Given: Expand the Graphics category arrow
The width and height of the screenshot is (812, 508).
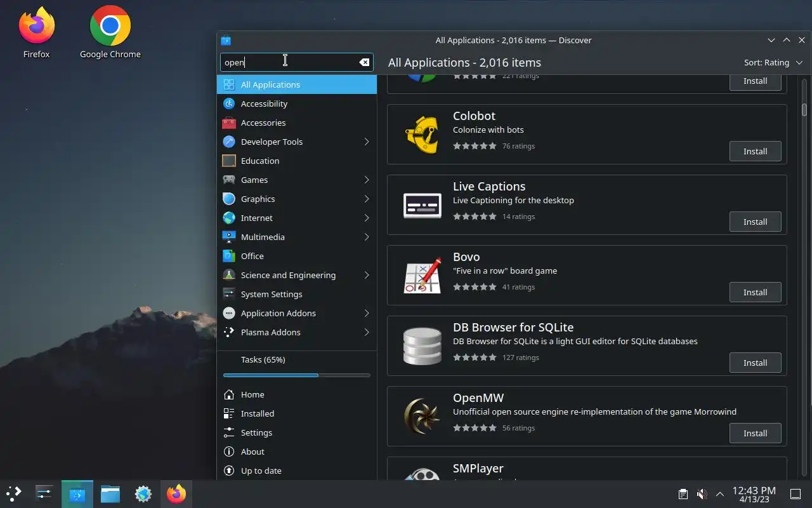Looking at the screenshot, I should 366,199.
